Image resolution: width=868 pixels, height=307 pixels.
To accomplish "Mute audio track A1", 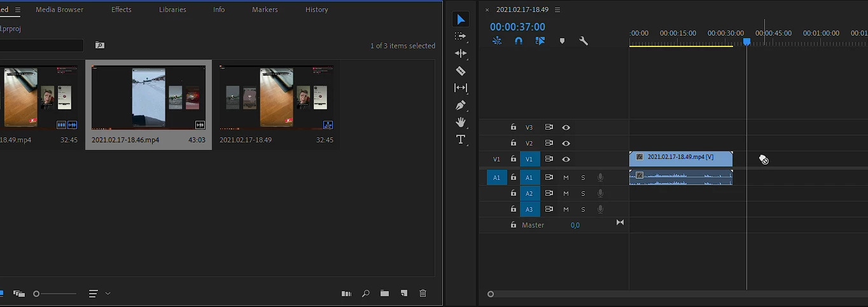I will pos(566,177).
